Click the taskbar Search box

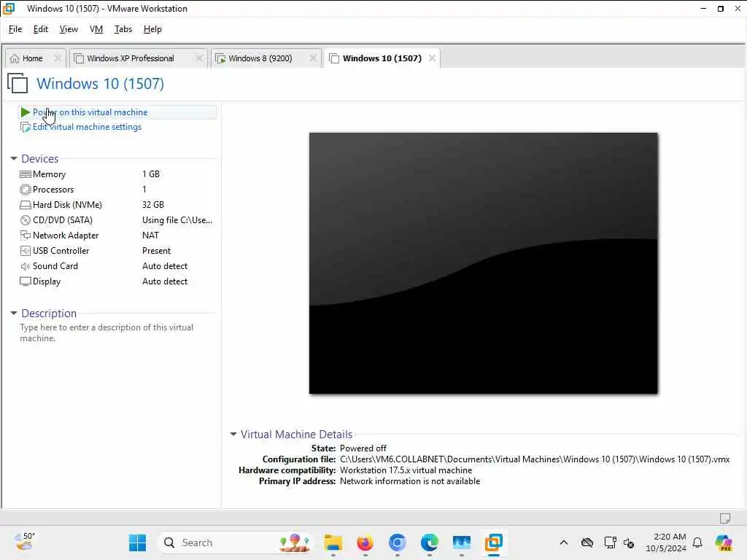pos(235,542)
